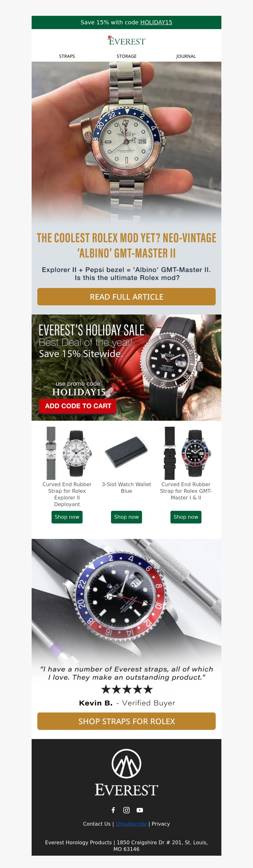Shop now for Explorer II Deployant strap
253x868 pixels.
pyautogui.click(x=67, y=517)
